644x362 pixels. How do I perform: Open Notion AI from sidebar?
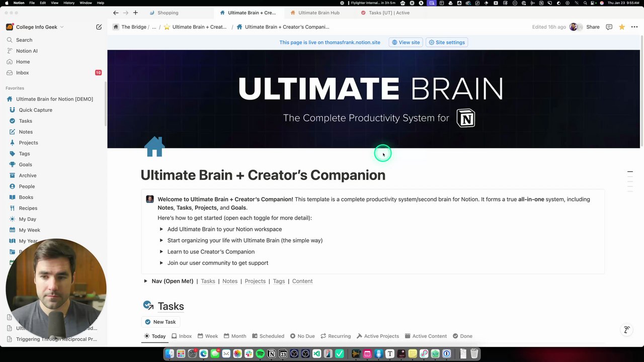[27, 51]
